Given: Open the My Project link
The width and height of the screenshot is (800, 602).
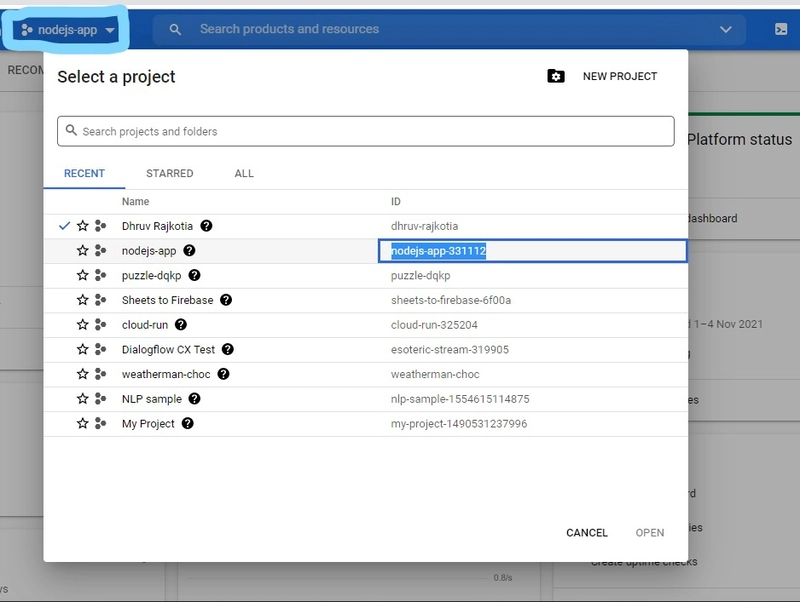Looking at the screenshot, I should pos(148,424).
